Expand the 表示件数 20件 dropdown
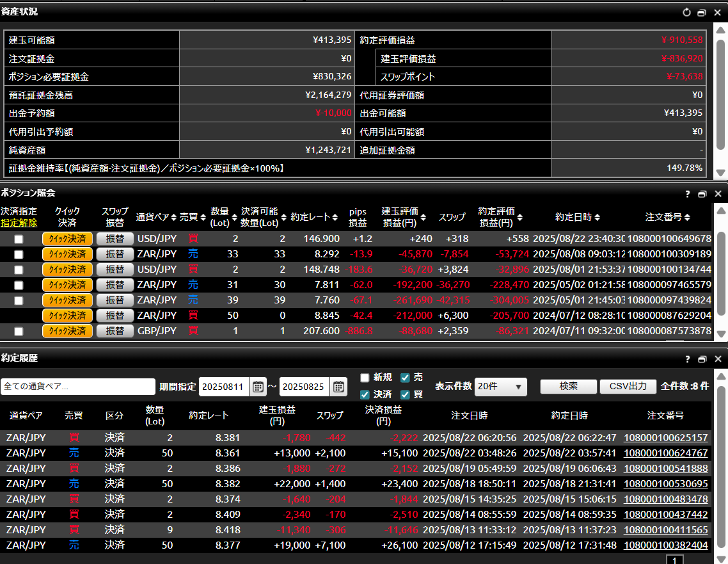Screen dimensions: 728x564 point(501,387)
